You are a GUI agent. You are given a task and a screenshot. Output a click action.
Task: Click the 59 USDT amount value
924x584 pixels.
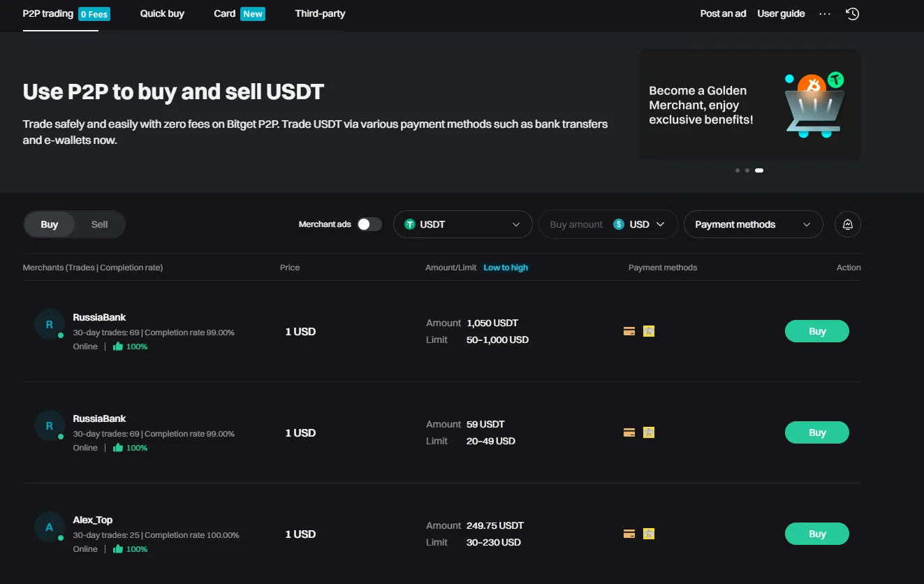[485, 424]
